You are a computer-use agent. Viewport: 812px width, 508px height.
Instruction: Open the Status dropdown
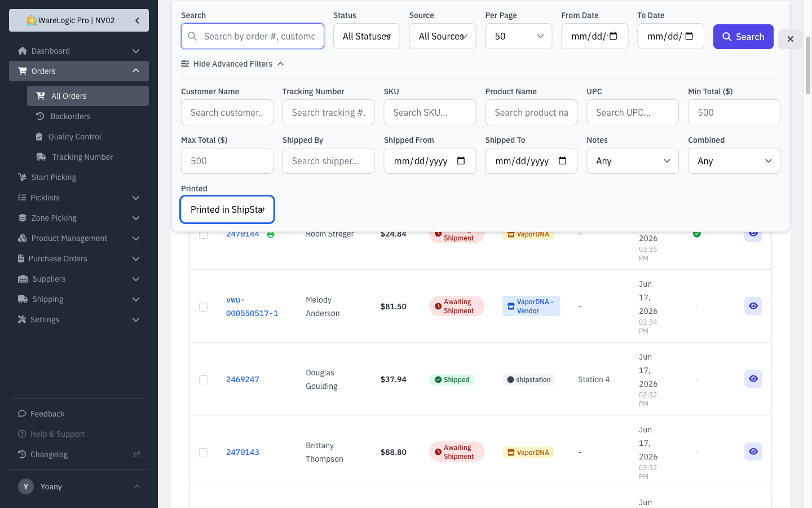pos(367,36)
